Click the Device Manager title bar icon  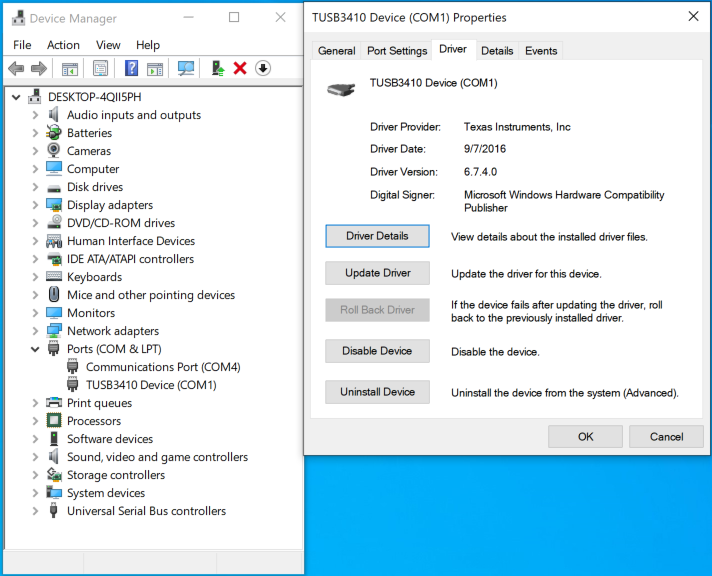[x=18, y=18]
